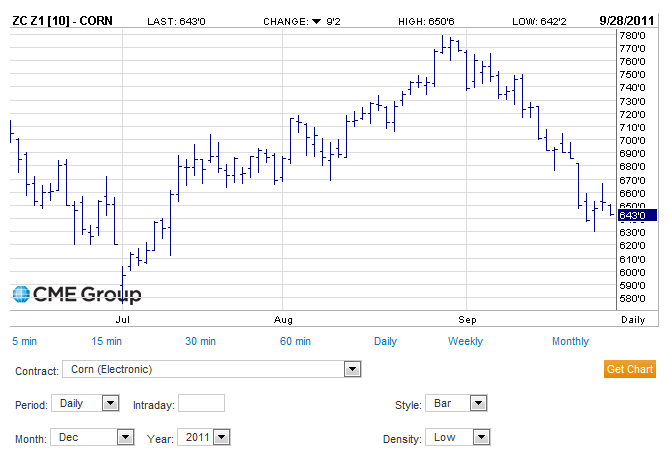This screenshot has width=667, height=455.
Task: Expand the Year dropdown
Action: 221,437
